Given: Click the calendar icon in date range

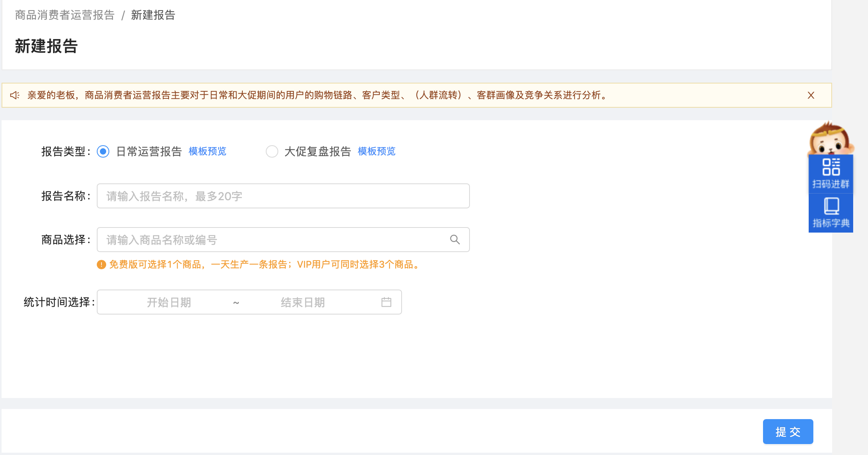Looking at the screenshot, I should [386, 302].
